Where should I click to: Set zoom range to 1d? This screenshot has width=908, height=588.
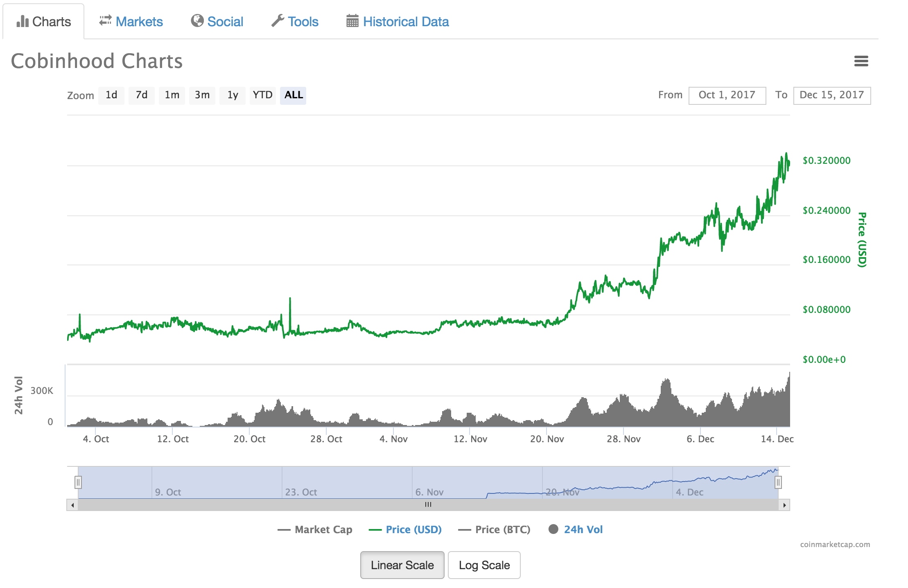point(111,95)
